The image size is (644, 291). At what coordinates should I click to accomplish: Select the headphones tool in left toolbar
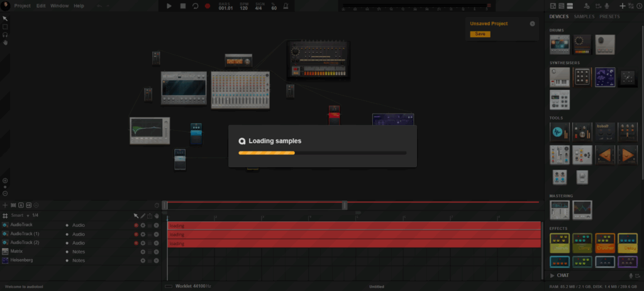tap(5, 35)
